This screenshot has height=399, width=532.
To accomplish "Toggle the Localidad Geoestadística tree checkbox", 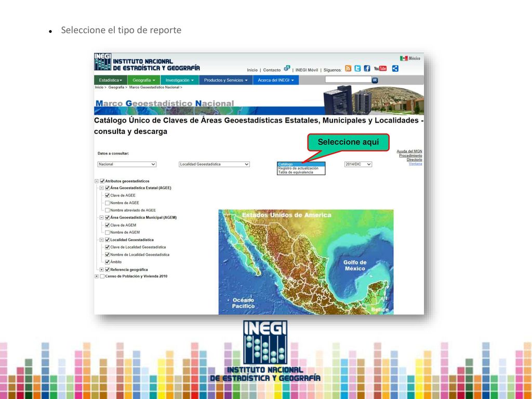I will (107, 240).
